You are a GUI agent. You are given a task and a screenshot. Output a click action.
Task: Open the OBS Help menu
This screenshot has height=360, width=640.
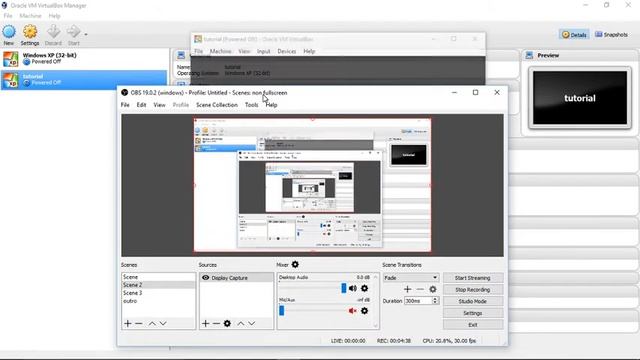tap(271, 105)
